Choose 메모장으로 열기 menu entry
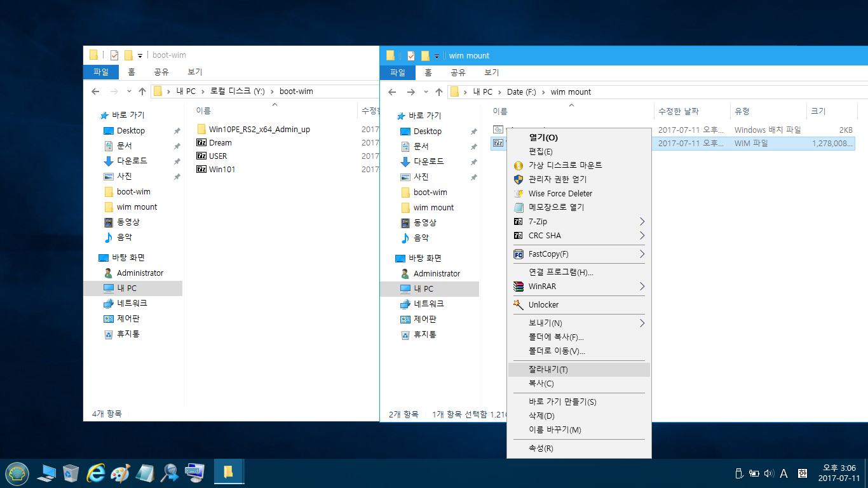Image resolution: width=868 pixels, height=488 pixels. tap(579, 207)
